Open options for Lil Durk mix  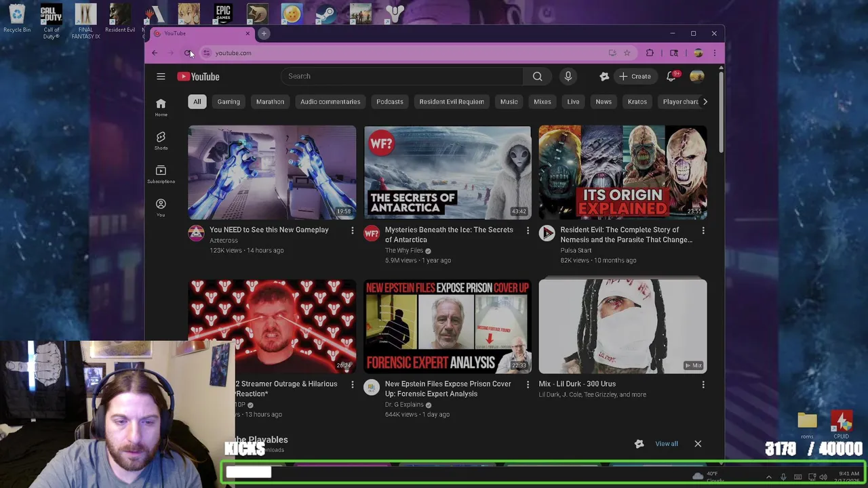[x=703, y=384]
